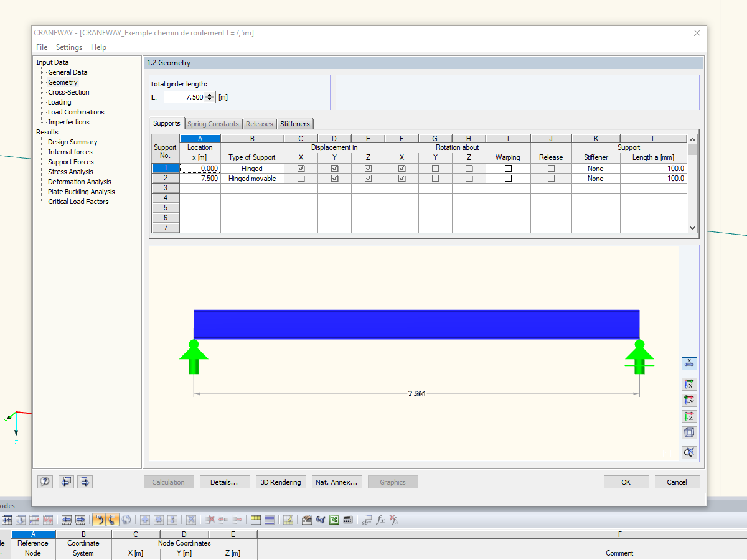This screenshot has width=747, height=560.
Task: Click the blue striped table icon
Action: click(x=270, y=520)
